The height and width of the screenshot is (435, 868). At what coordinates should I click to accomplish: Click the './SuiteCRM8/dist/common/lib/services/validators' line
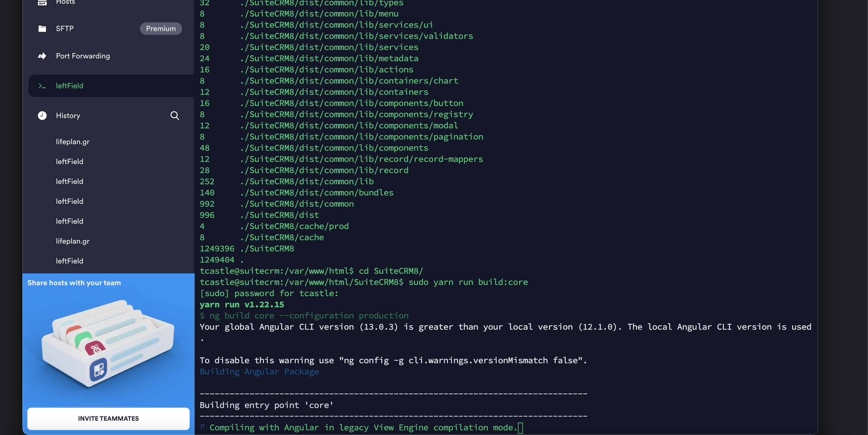[336, 36]
